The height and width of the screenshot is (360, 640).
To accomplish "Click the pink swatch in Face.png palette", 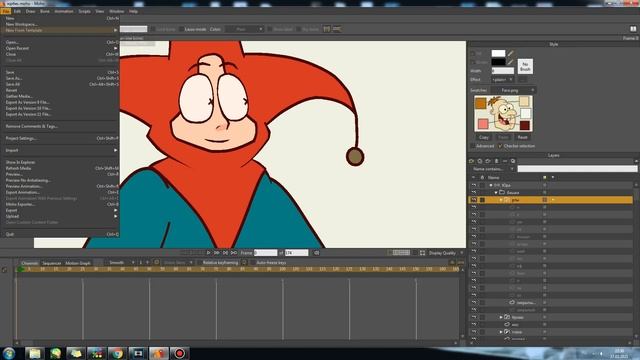I will pos(483,124).
